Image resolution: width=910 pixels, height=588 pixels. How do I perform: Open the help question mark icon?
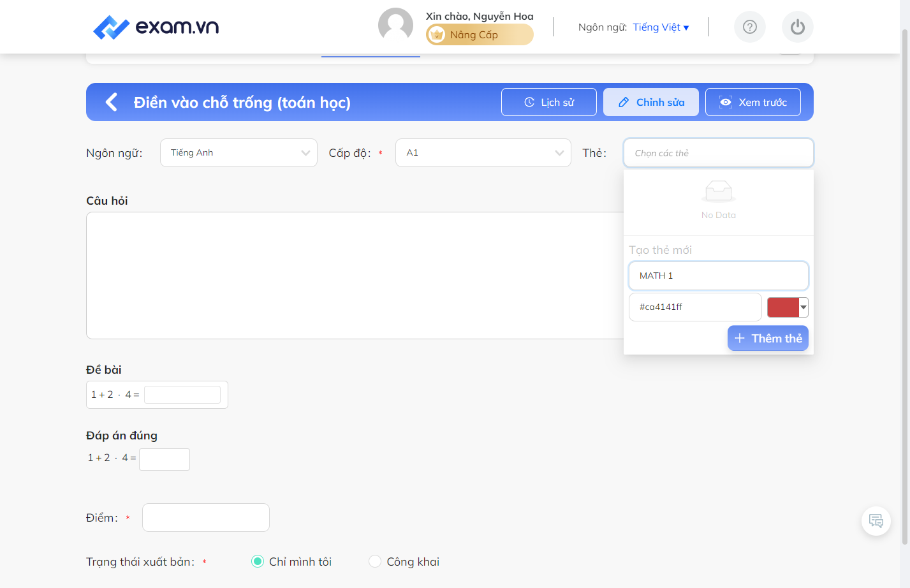(750, 27)
